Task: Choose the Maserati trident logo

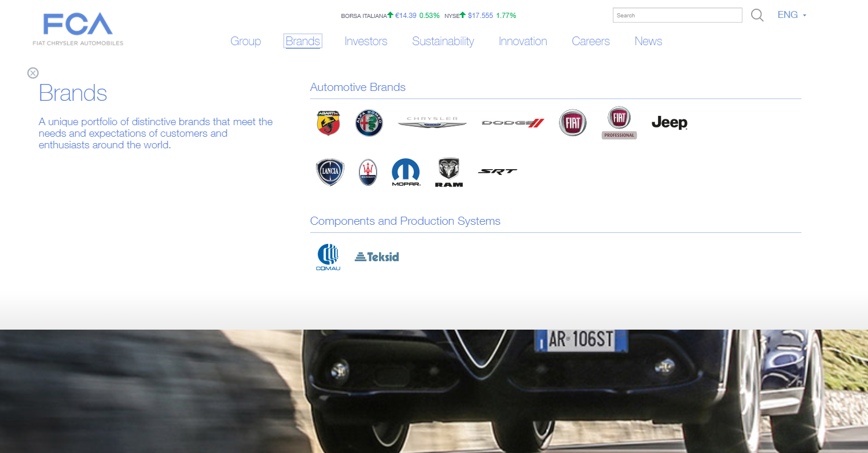Action: coord(368,172)
